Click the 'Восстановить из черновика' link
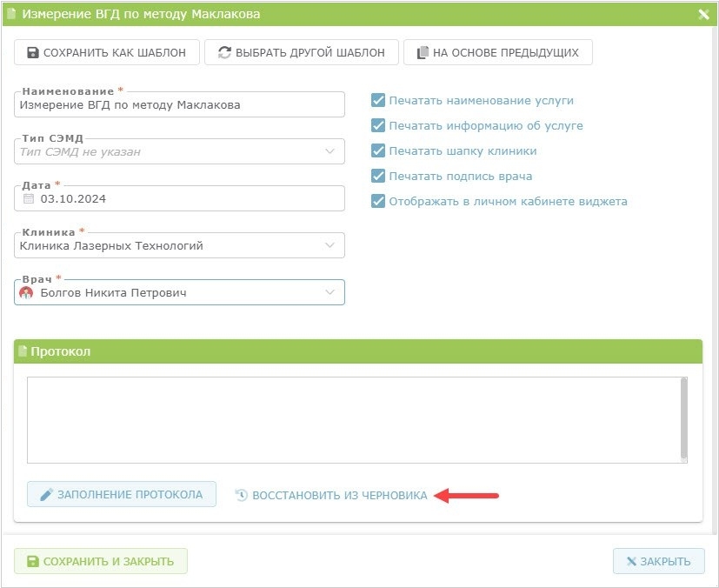Viewport: 719px width, 588px height. pos(340,495)
